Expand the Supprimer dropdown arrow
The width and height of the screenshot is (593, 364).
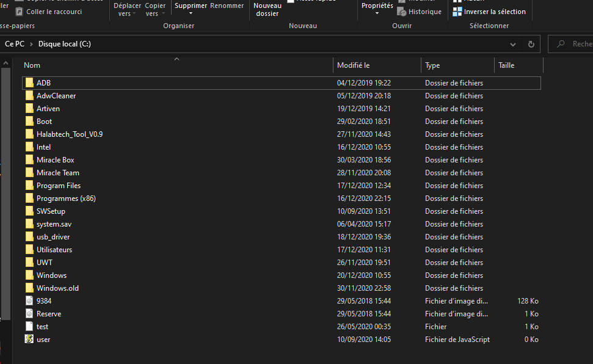coord(191,13)
